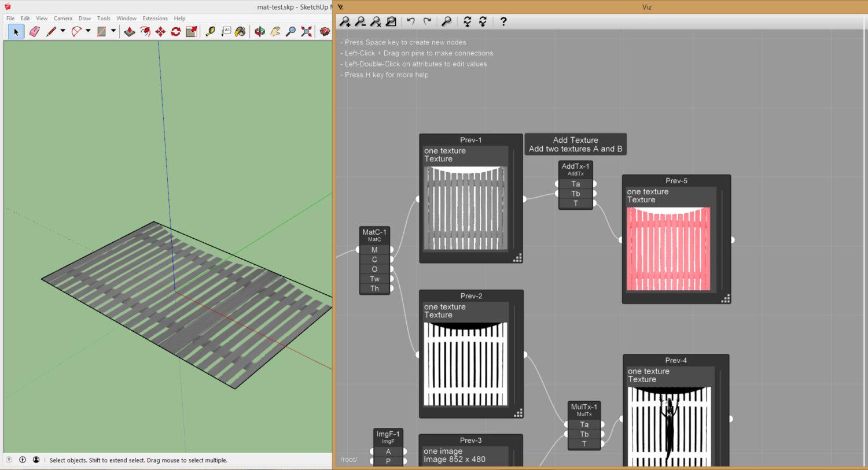Select the Eraser tool in SketchUp
868x470 pixels.
click(x=35, y=32)
